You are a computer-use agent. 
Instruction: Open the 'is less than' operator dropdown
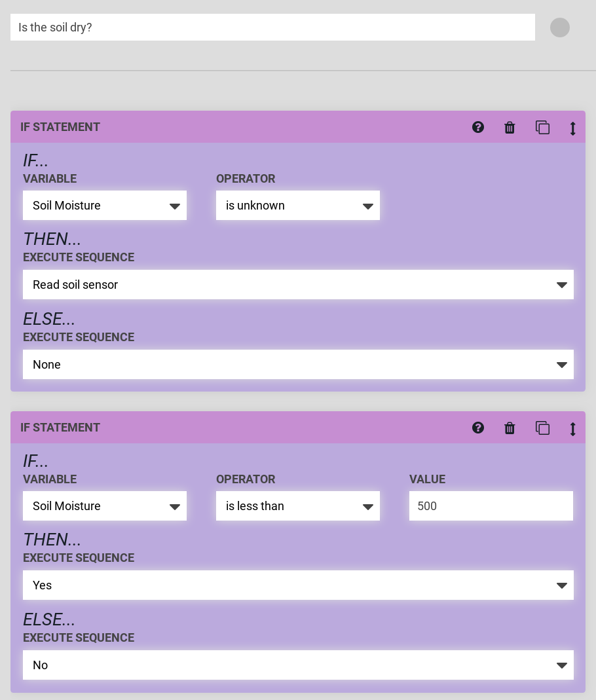[298, 506]
